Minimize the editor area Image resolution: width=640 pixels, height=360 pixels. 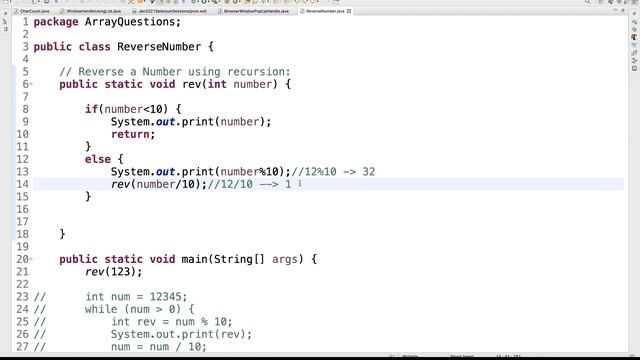pyautogui.click(x=615, y=11)
